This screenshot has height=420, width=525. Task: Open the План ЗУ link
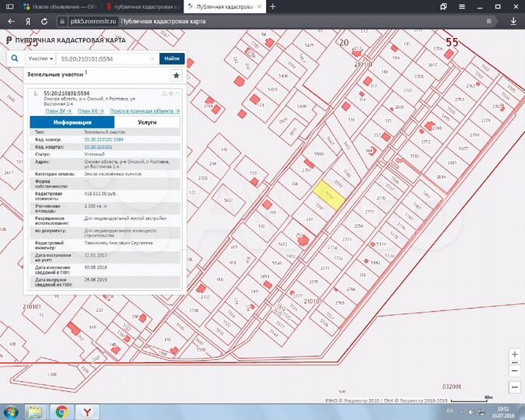click(x=58, y=111)
